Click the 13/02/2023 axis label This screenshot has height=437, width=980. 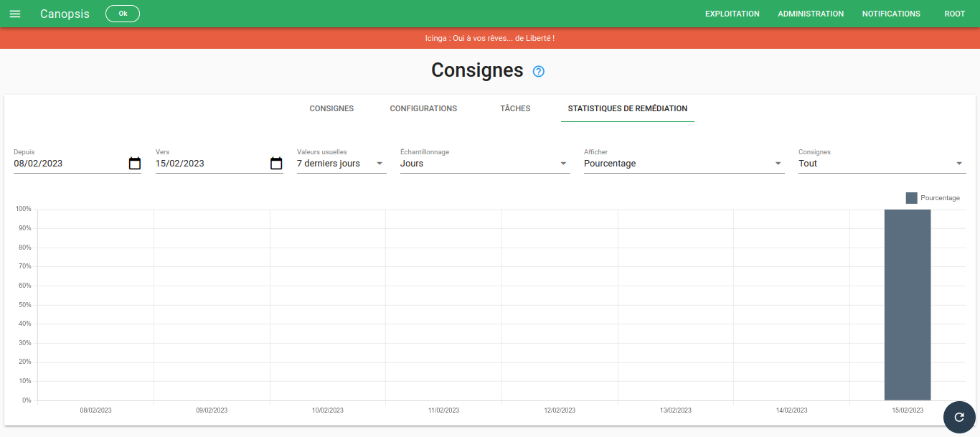tap(676, 410)
